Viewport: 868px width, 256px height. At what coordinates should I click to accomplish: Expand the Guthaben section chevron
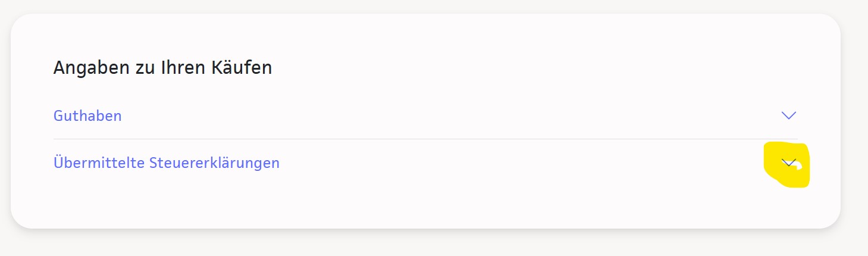click(788, 115)
